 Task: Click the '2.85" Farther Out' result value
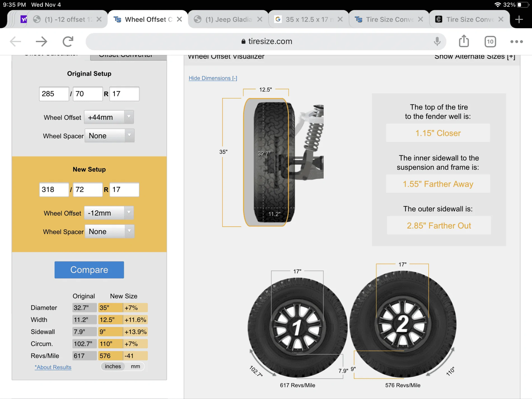(x=439, y=225)
